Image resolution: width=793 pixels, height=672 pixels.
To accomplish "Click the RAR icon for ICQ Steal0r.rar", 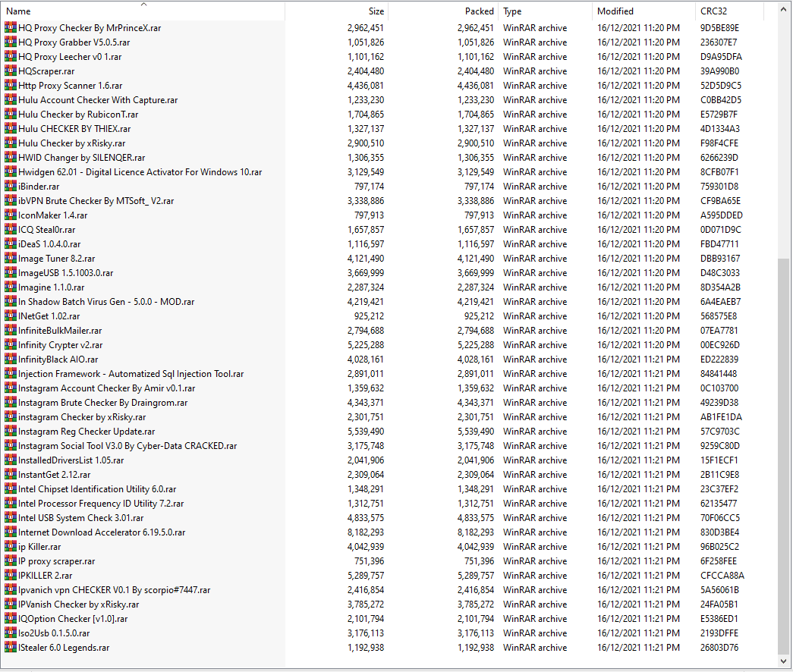I will tap(10, 230).
